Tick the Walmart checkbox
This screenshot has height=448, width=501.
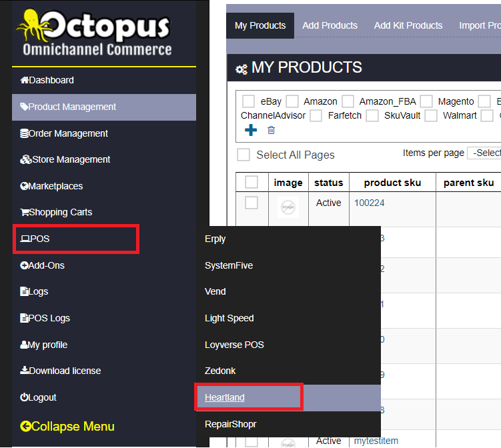[431, 115]
